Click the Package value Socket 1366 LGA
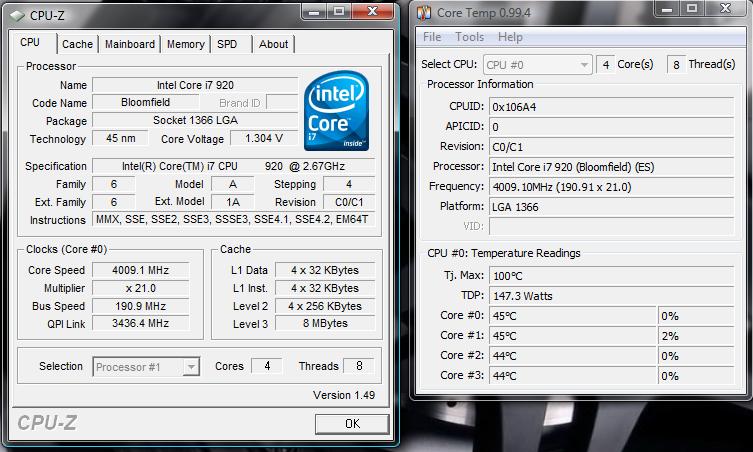 click(195, 120)
